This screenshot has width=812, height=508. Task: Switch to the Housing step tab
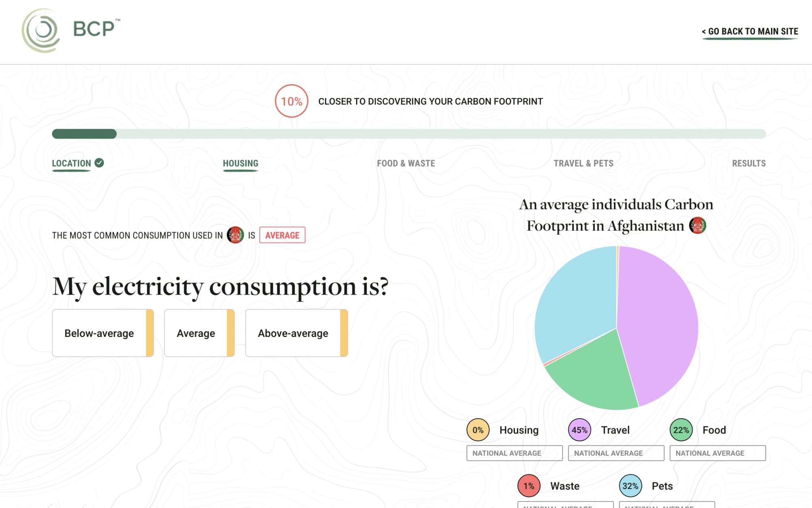tap(240, 163)
